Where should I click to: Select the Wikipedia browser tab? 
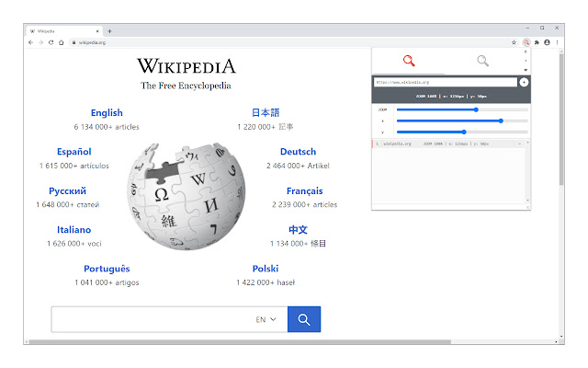pos(63,31)
